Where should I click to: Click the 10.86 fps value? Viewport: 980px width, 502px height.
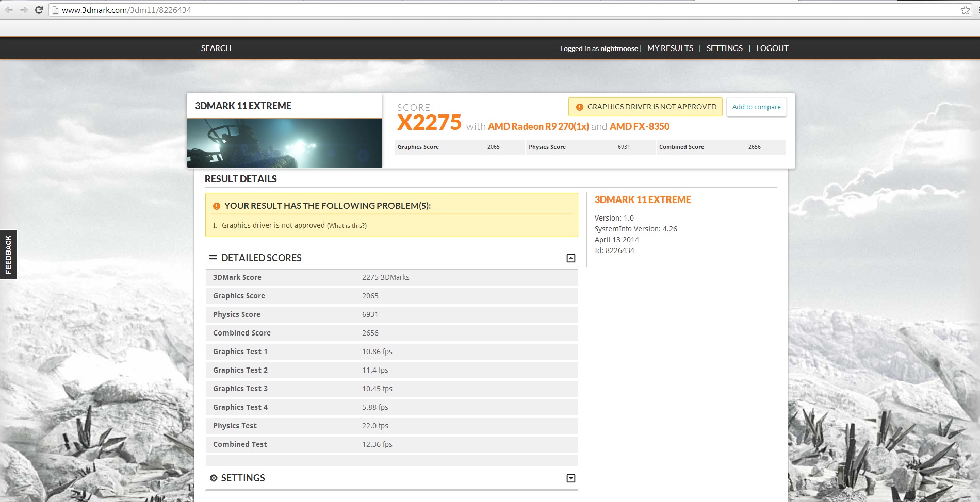click(377, 352)
